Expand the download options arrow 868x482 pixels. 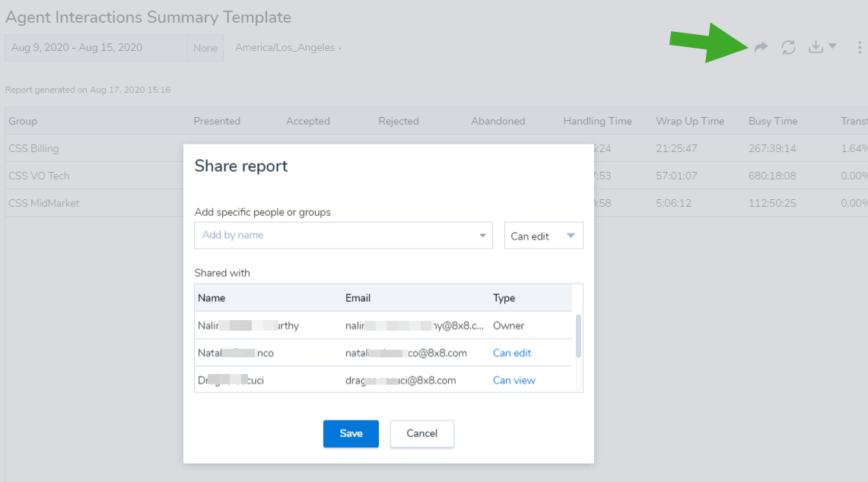tap(832, 46)
